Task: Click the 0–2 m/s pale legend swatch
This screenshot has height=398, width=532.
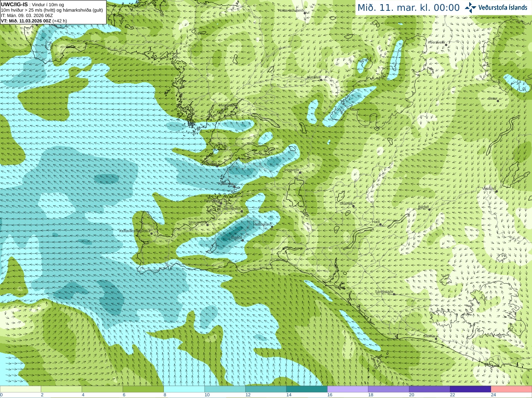Action: [x=20, y=389]
